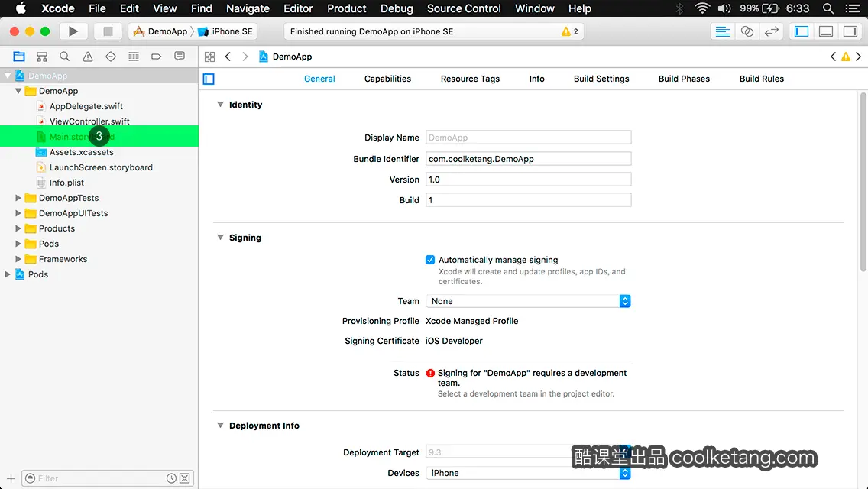The width and height of the screenshot is (868, 489).
Task: Open the Test navigator diamond icon
Action: [111, 57]
